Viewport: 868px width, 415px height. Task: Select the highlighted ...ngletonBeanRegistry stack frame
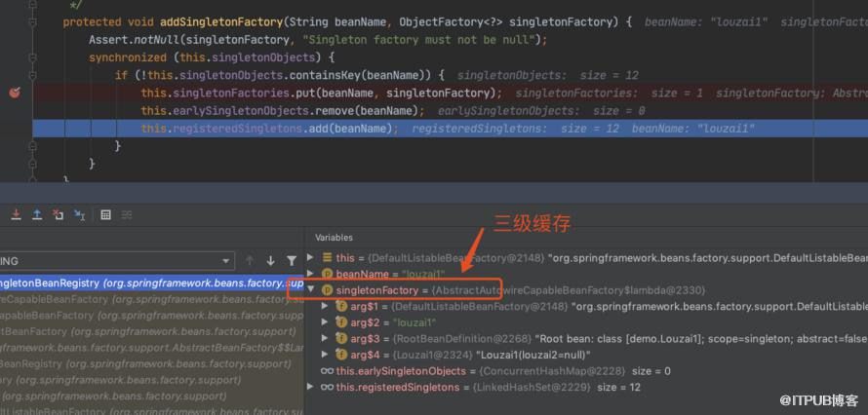[152, 283]
